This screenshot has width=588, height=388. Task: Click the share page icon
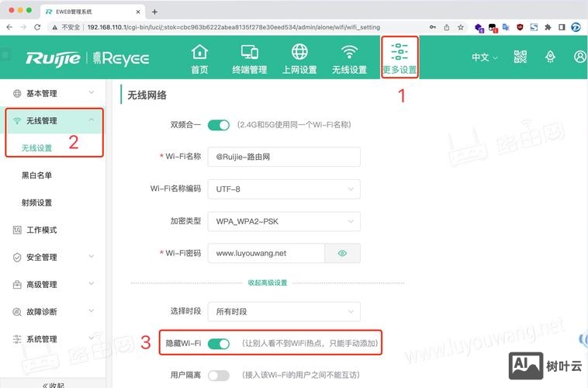click(447, 27)
